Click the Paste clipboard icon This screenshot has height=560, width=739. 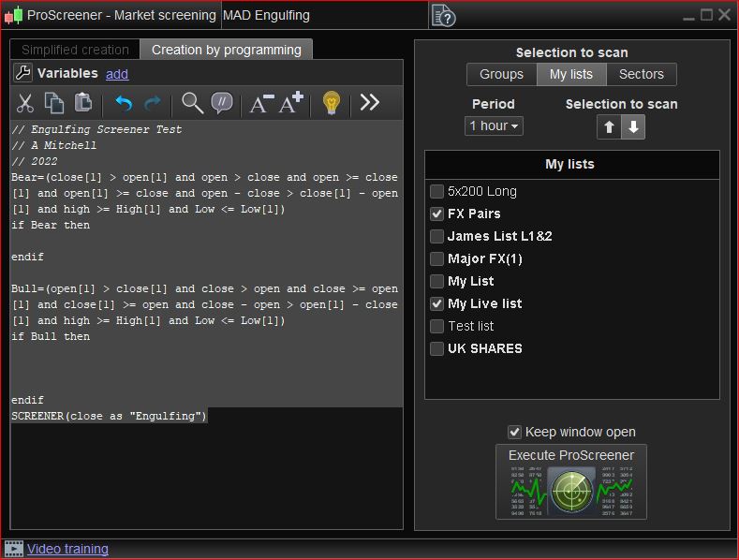pyautogui.click(x=83, y=102)
